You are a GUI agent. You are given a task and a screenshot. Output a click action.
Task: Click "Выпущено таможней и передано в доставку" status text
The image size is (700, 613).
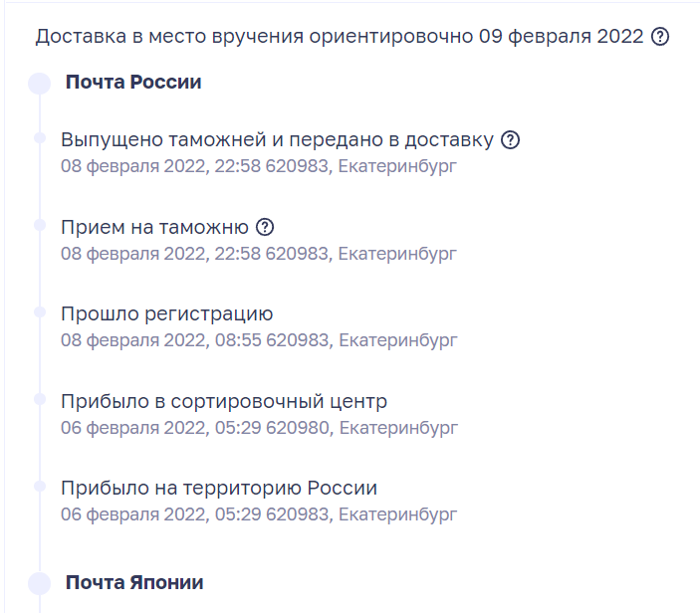277,140
